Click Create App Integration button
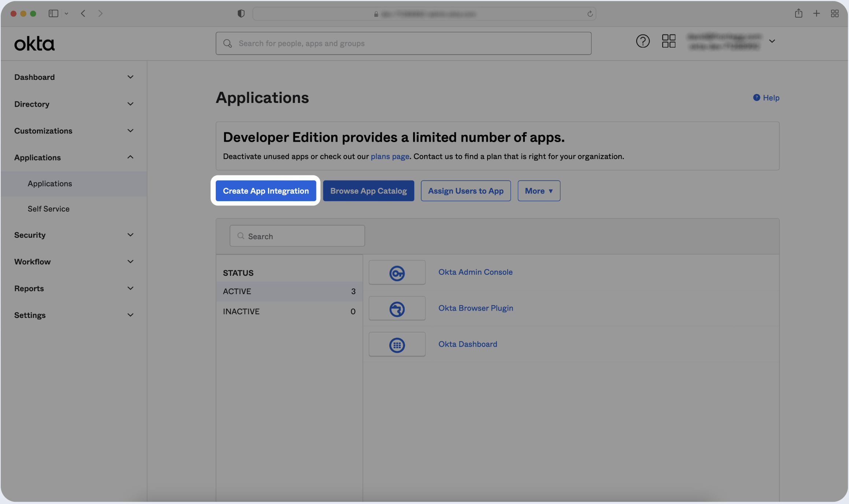 click(x=266, y=191)
